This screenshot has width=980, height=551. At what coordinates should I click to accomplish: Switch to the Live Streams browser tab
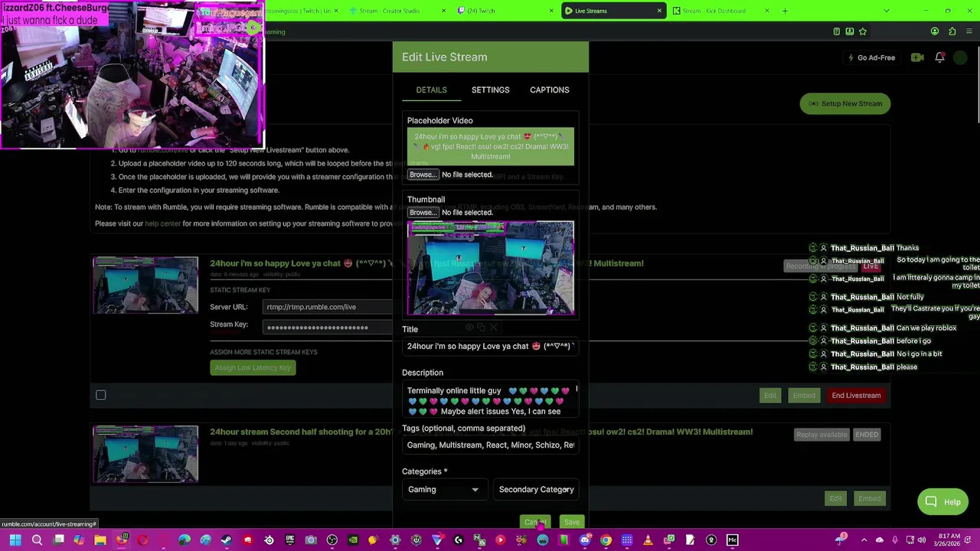click(612, 11)
